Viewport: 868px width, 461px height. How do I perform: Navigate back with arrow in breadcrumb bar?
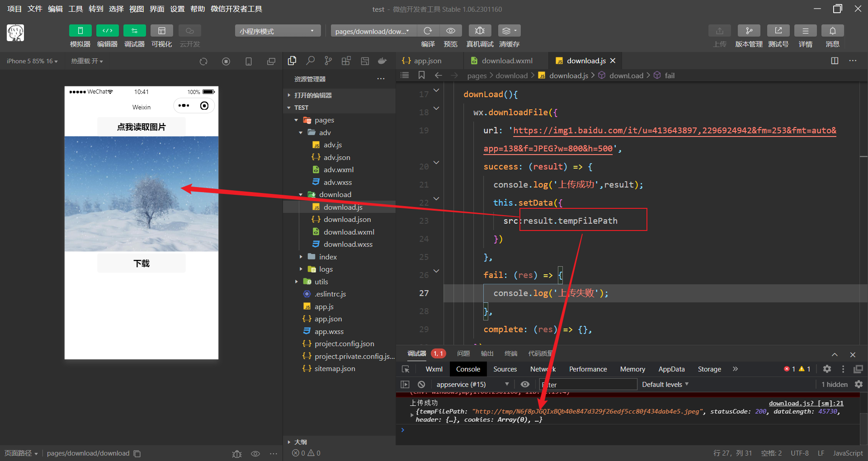pyautogui.click(x=438, y=75)
